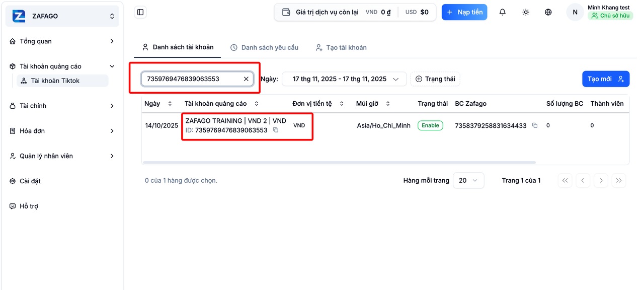Open the date range dropdown

(x=344, y=79)
